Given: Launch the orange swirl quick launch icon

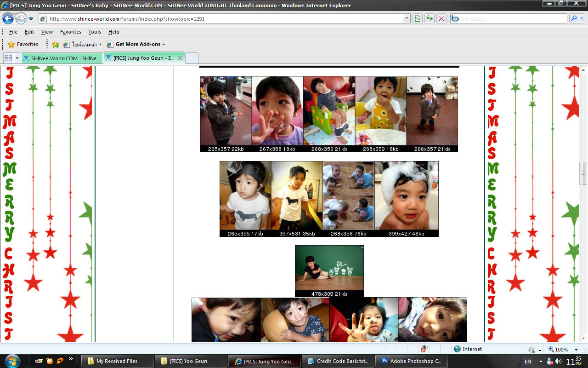Looking at the screenshot, I should 60,361.
